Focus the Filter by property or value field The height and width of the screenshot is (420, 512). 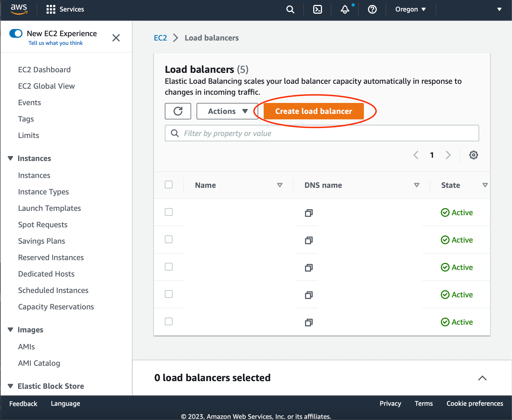pos(322,133)
